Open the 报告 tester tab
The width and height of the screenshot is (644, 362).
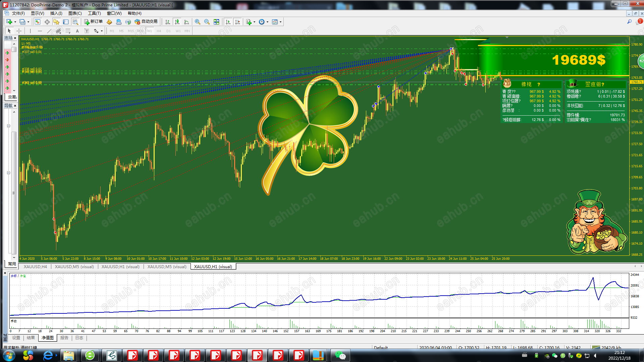pyautogui.click(x=64, y=338)
